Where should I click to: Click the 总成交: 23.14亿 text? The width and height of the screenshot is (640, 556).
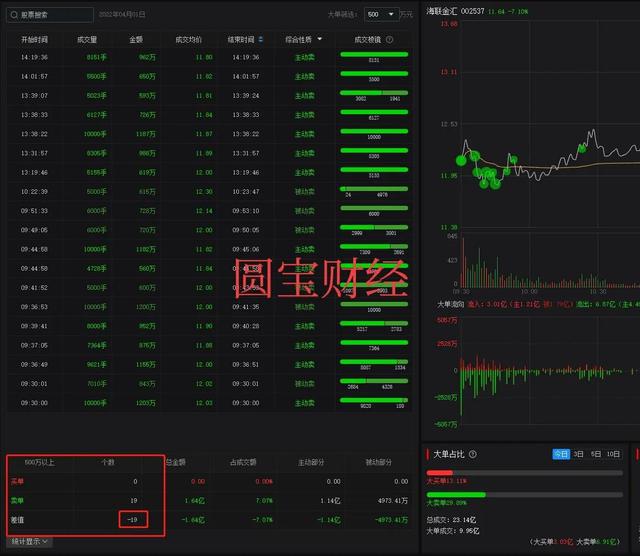[451, 520]
